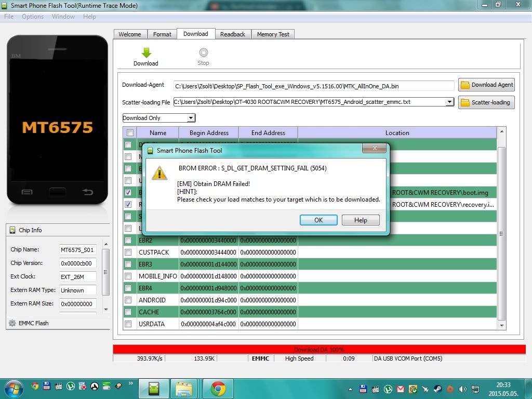Open the Windows Start orb

(x=14, y=389)
